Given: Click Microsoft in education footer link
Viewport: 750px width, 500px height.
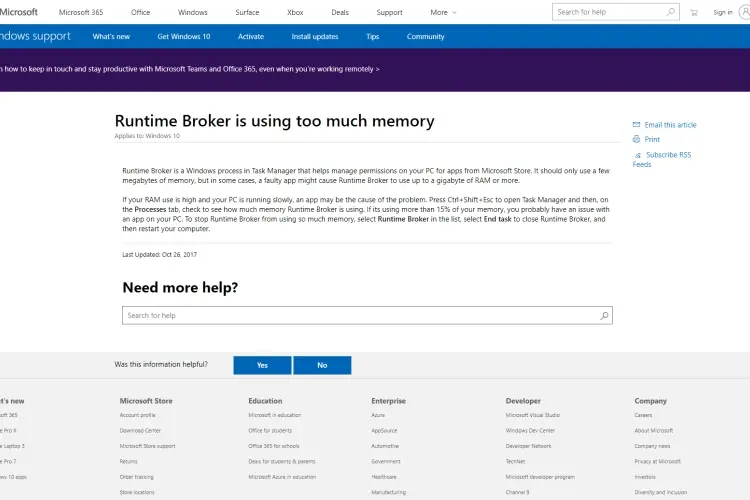Looking at the screenshot, I should pos(275,415).
